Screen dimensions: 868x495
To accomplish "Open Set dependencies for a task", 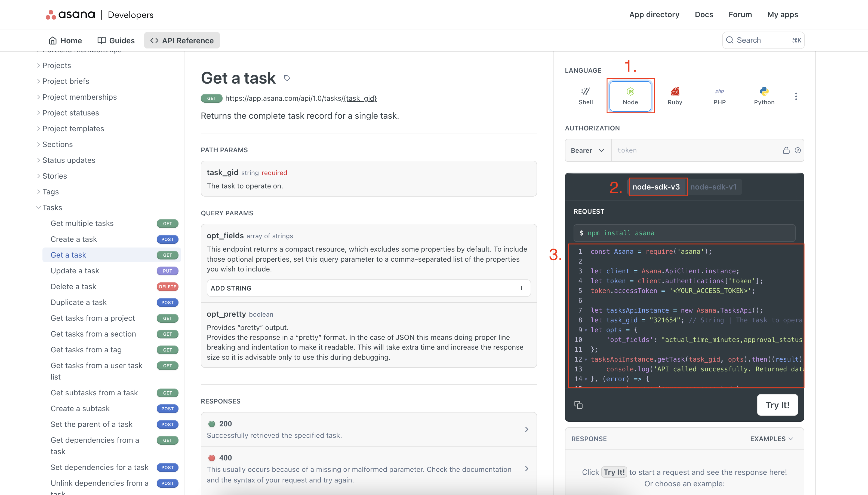I will point(112,467).
